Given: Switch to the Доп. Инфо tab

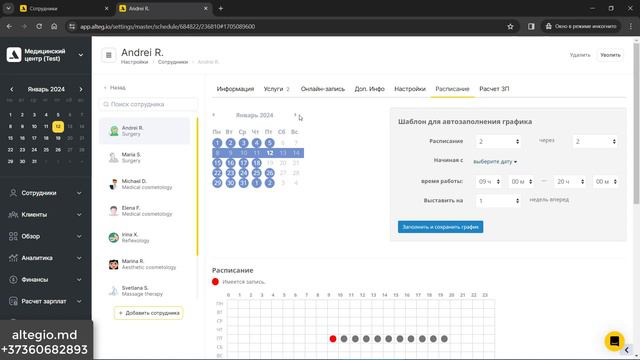Looking at the screenshot, I should (x=369, y=89).
